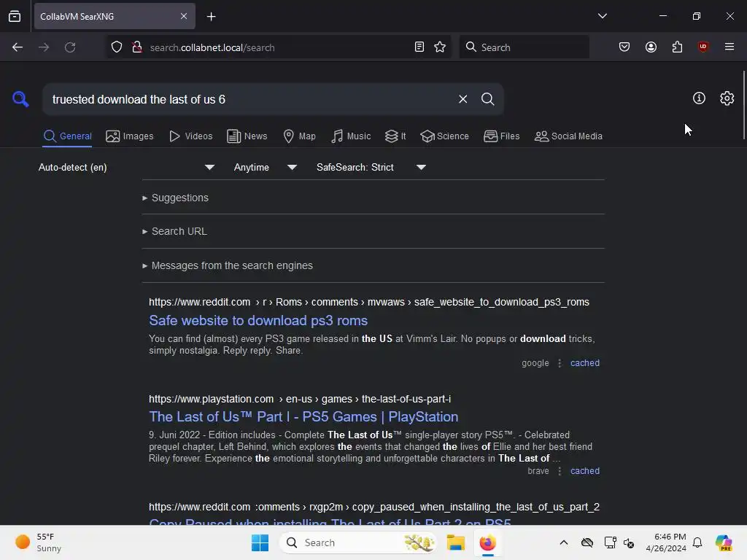Screen dimensions: 747x560
Task: Switch to the Music search tab
Action: pyautogui.click(x=351, y=136)
